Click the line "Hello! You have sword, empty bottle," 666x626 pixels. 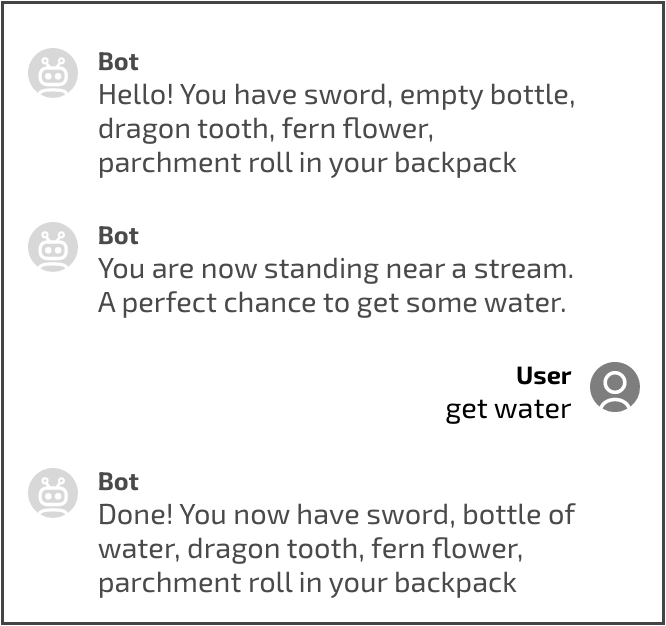336,97
